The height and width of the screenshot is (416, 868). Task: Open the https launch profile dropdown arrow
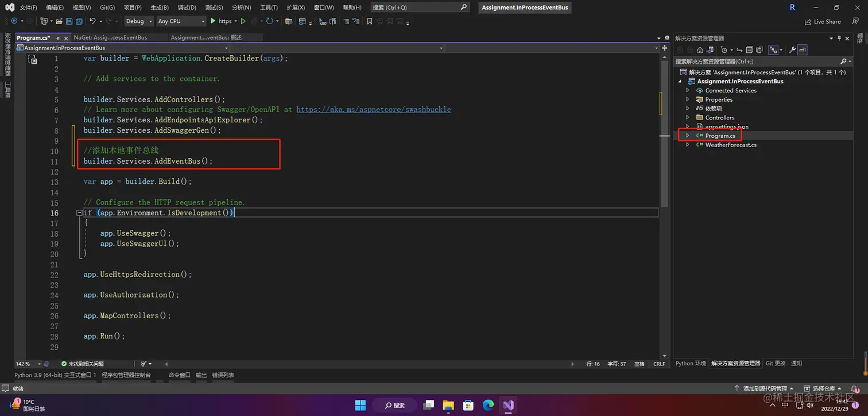click(236, 21)
